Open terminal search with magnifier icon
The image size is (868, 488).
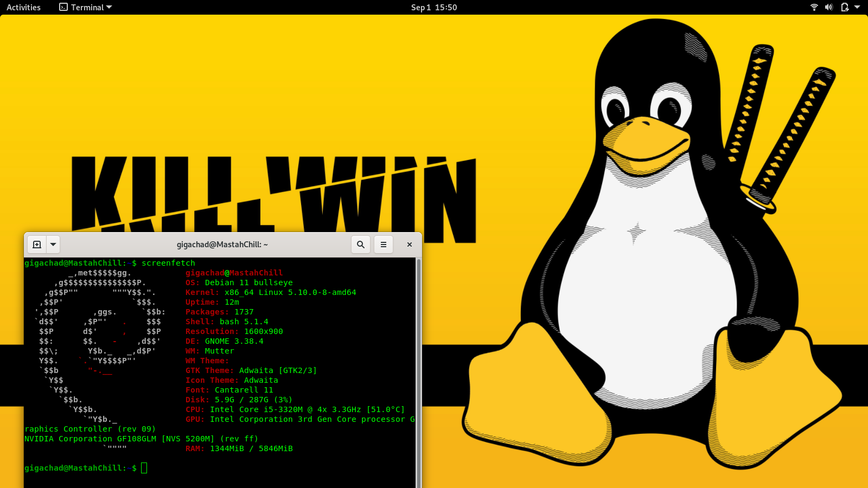point(361,245)
